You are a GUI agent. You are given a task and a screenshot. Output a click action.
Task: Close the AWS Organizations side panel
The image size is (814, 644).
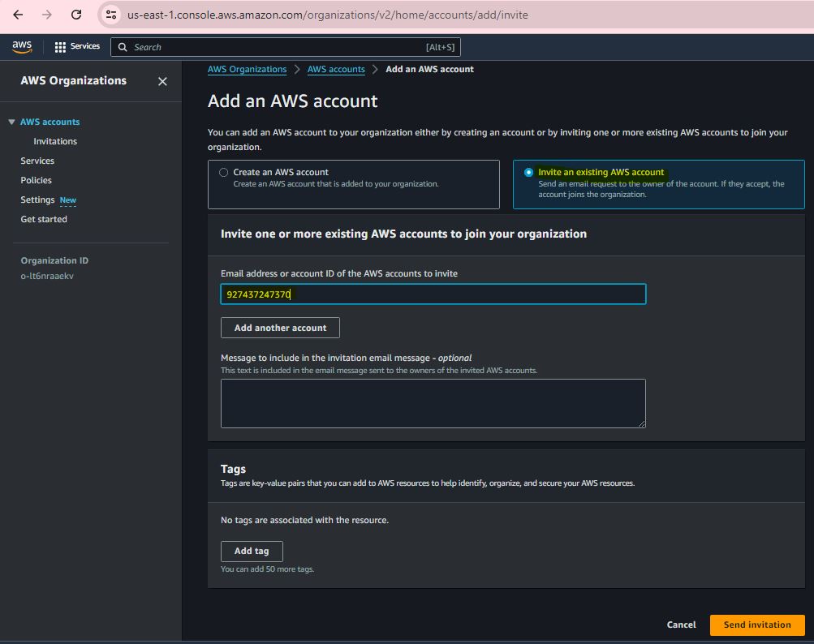[162, 81]
